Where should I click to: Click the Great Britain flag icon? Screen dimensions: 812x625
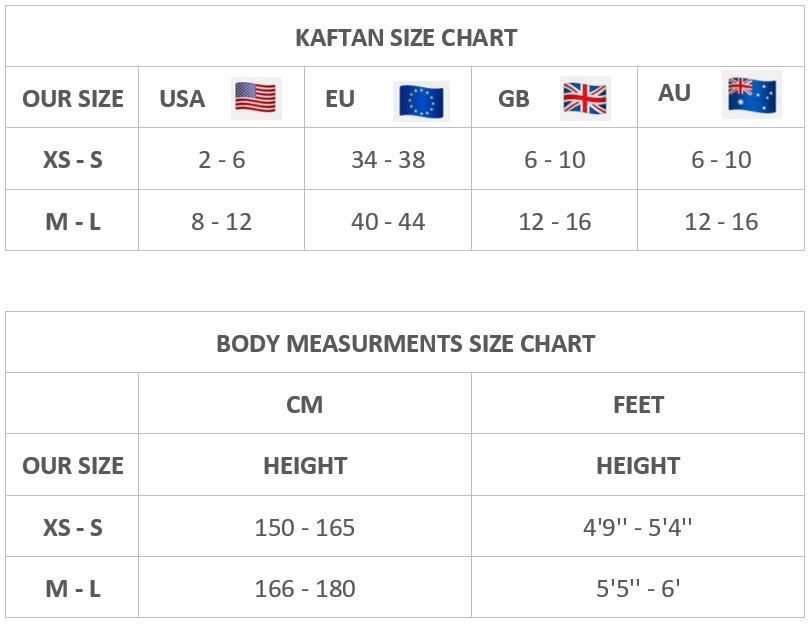pyautogui.click(x=585, y=98)
